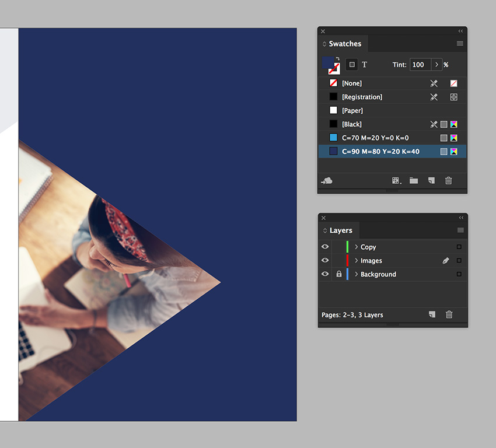The height and width of the screenshot is (448, 496).
Task: Unlock the Background layer
Action: click(338, 274)
